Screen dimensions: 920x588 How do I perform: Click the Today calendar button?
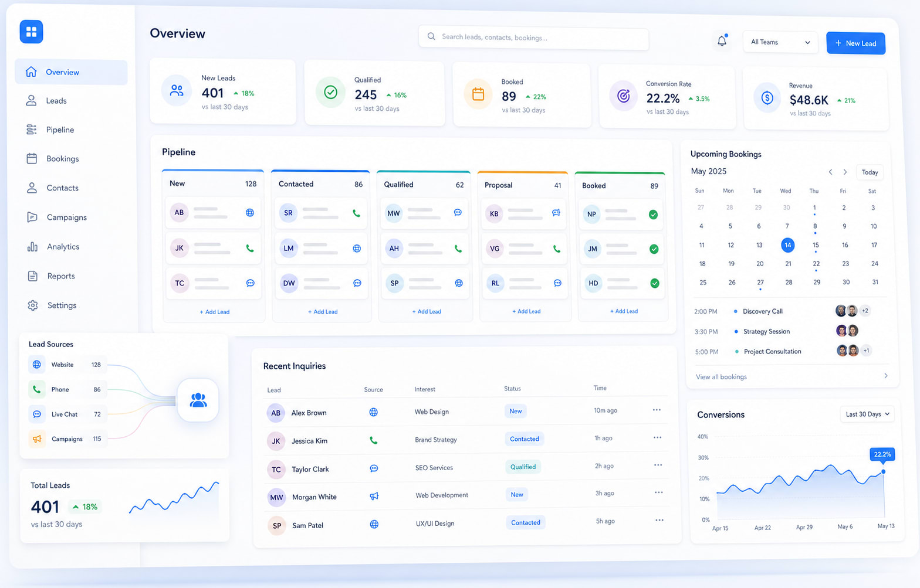point(870,172)
